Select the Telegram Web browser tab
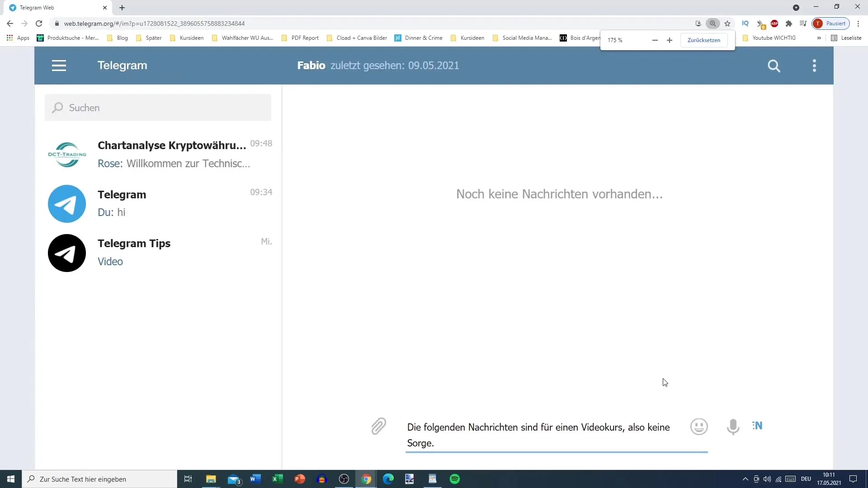 [x=59, y=8]
